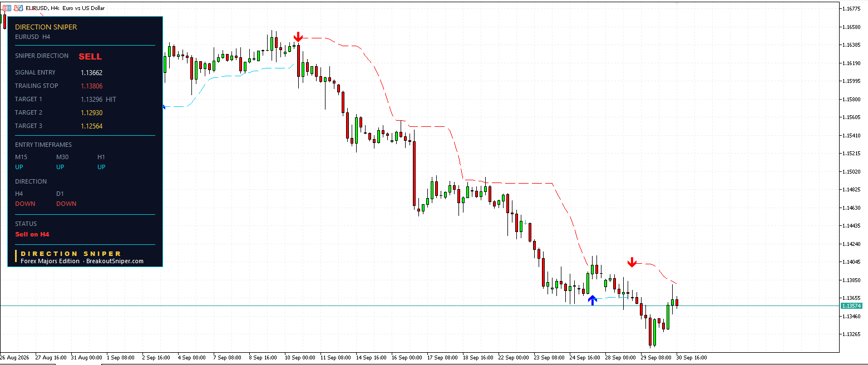
Task: Click the 'Forex Majors Edition' footer text
Action: [50, 262]
